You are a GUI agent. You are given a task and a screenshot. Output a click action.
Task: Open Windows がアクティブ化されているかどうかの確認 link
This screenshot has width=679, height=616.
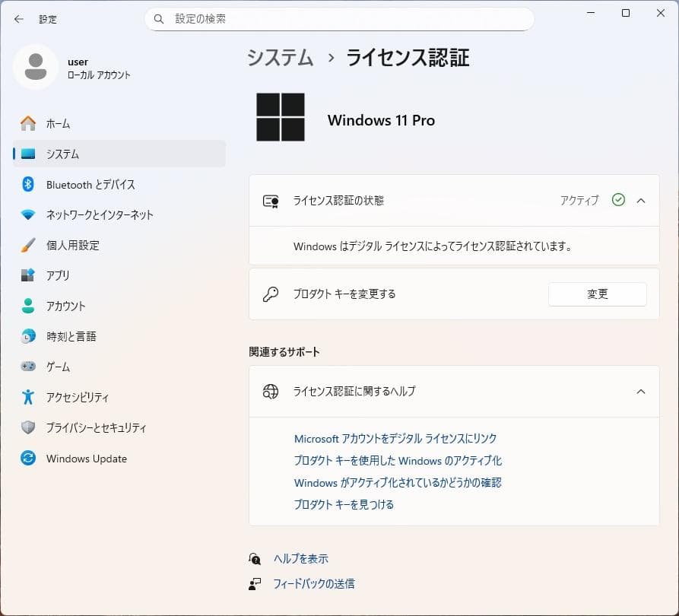[x=398, y=483]
